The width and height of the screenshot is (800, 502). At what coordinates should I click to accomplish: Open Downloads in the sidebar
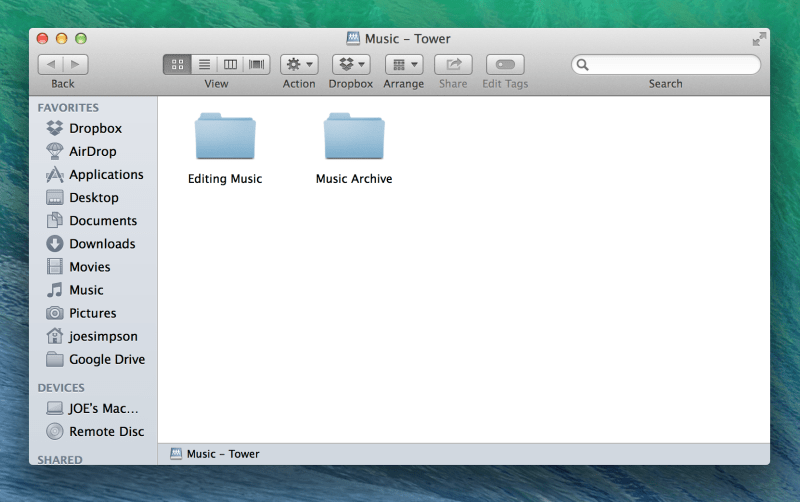click(x=91, y=244)
